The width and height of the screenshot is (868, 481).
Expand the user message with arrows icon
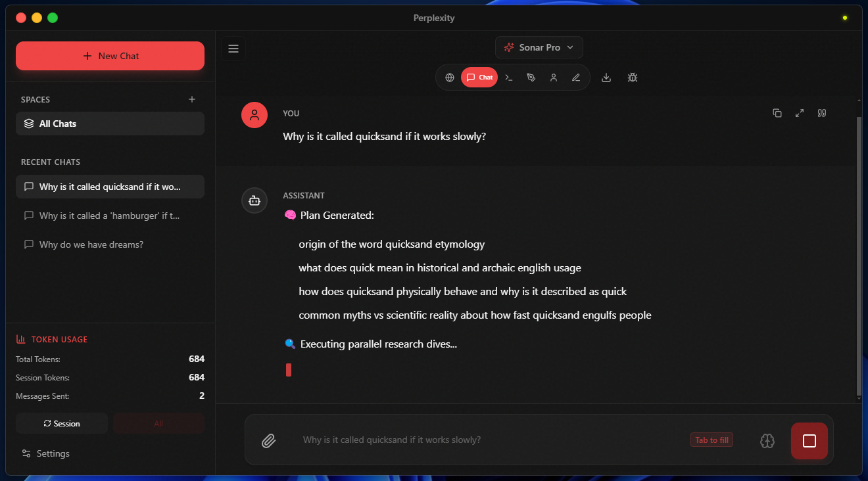pyautogui.click(x=800, y=113)
